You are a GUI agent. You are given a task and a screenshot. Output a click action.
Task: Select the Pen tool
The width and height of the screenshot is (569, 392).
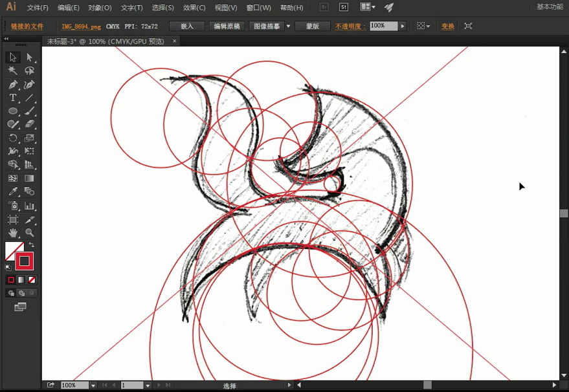tap(13, 85)
